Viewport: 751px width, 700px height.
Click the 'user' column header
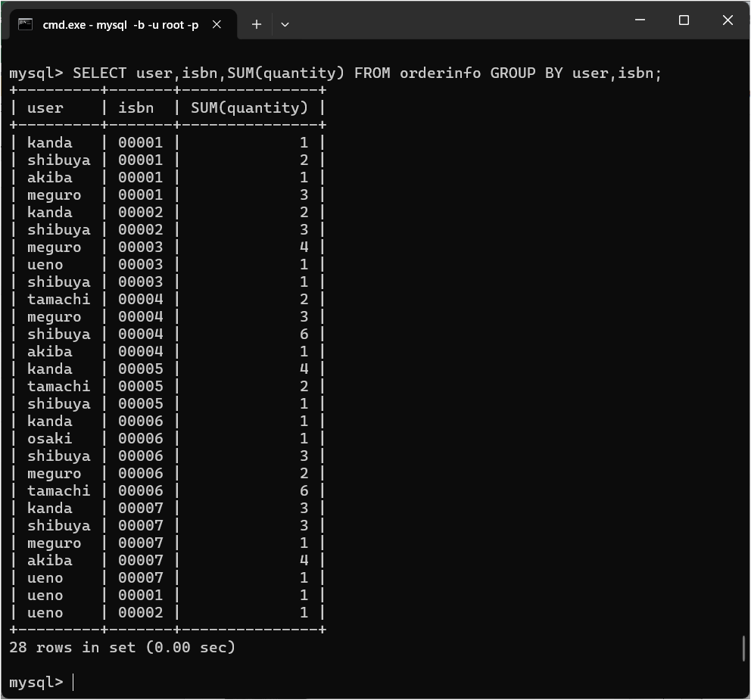tap(45, 107)
